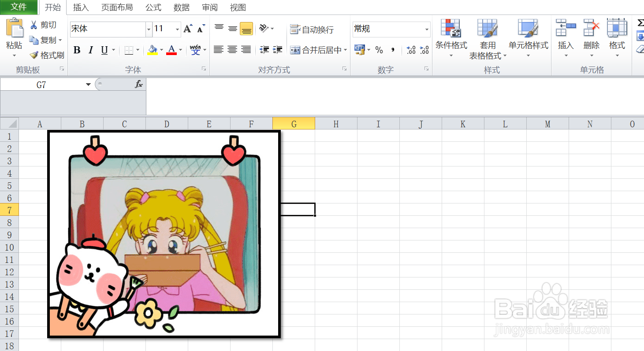The height and width of the screenshot is (351, 644).
Task: Click the Delete cells (删除) icon
Action: click(592, 27)
